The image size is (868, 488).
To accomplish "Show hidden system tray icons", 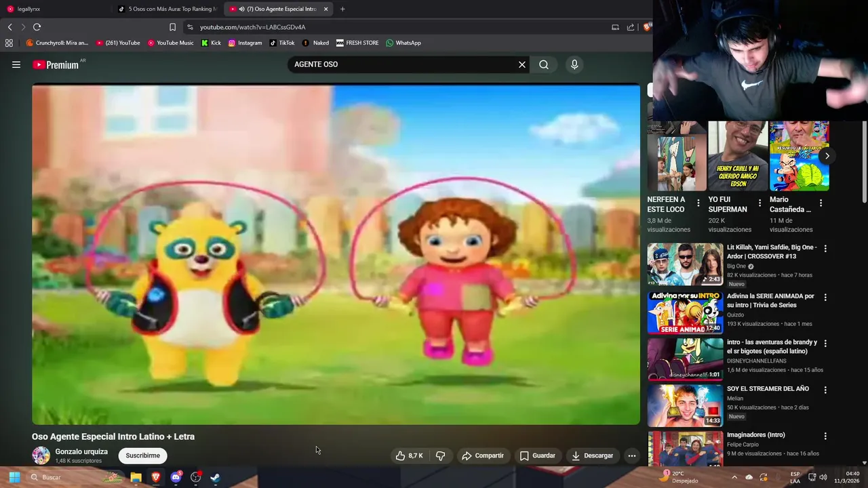I will click(x=734, y=477).
